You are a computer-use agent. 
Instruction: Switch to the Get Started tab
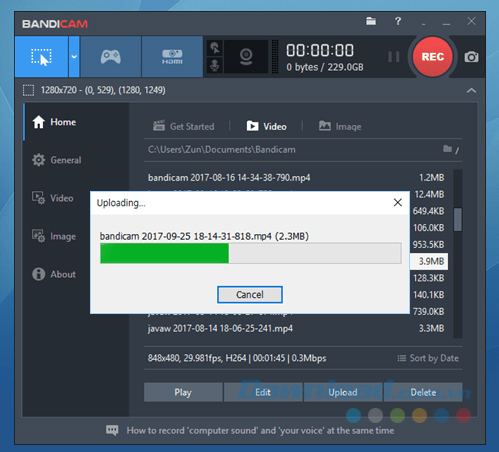[183, 127]
